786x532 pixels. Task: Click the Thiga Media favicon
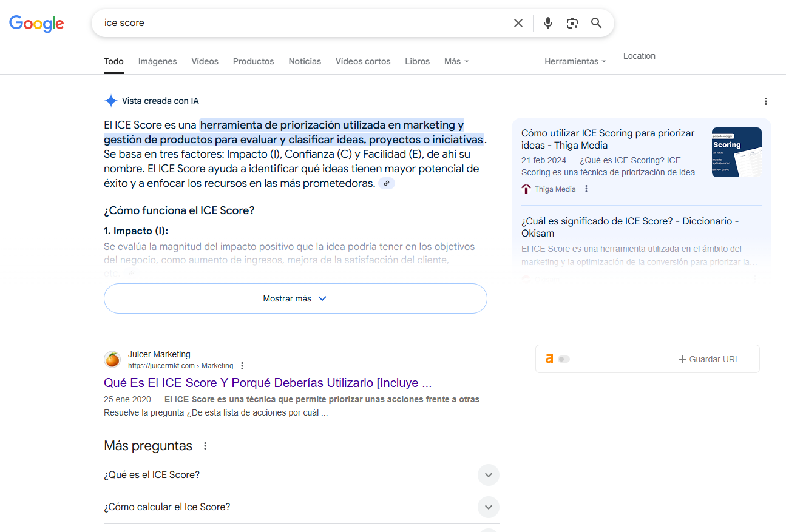coord(526,189)
